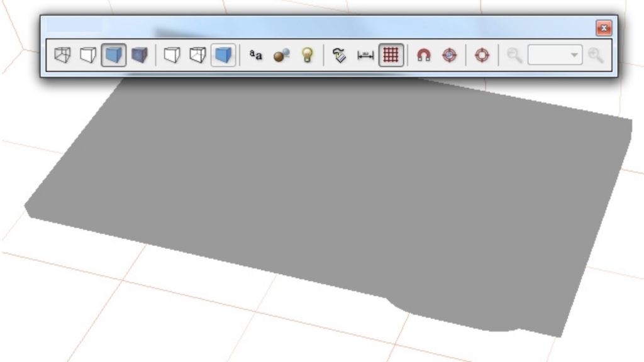644x362 pixels.
Task: Toggle text display with the 'aa' icon
Action: click(255, 55)
